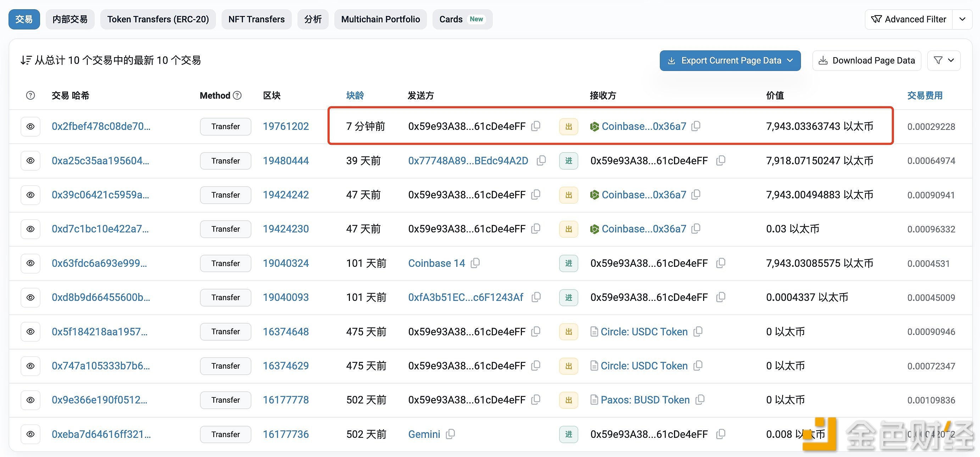The image size is (980, 457).
Task: Open the Multichain Portfolio tab
Action: (380, 19)
